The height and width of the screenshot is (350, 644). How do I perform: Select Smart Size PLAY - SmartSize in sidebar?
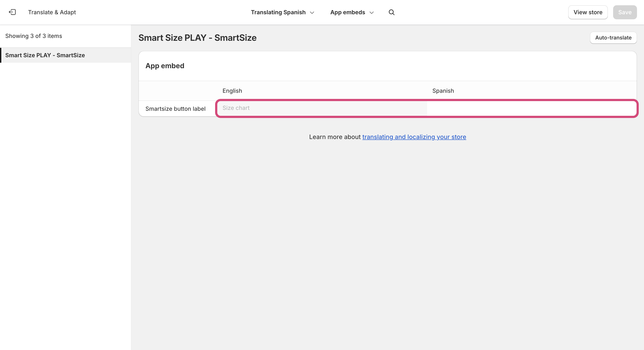[65, 55]
